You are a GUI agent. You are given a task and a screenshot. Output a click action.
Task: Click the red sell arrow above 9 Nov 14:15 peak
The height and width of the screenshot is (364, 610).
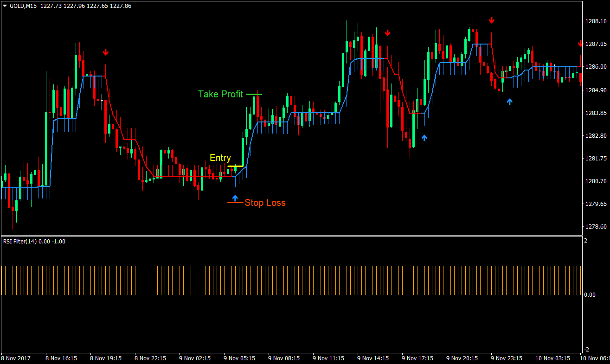[388, 33]
